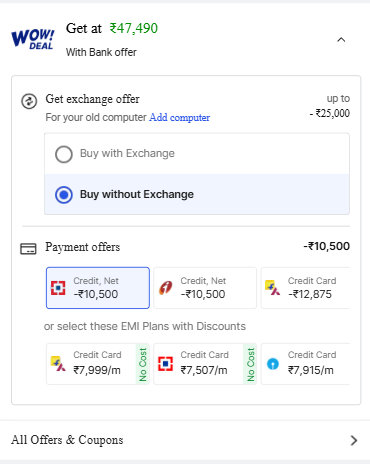Click the Payment offers heading
The image size is (370, 464).
tap(83, 247)
